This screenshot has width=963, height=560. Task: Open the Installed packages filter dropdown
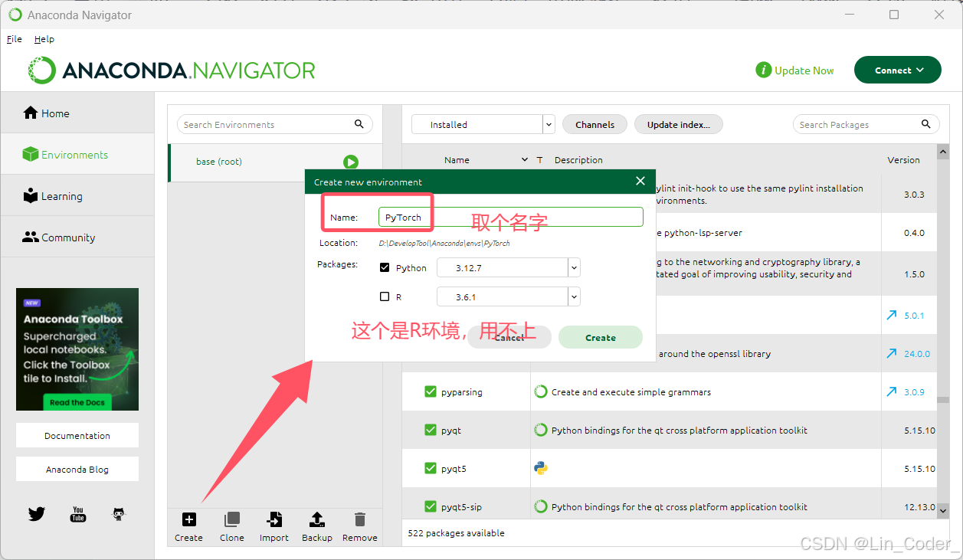[x=549, y=124]
